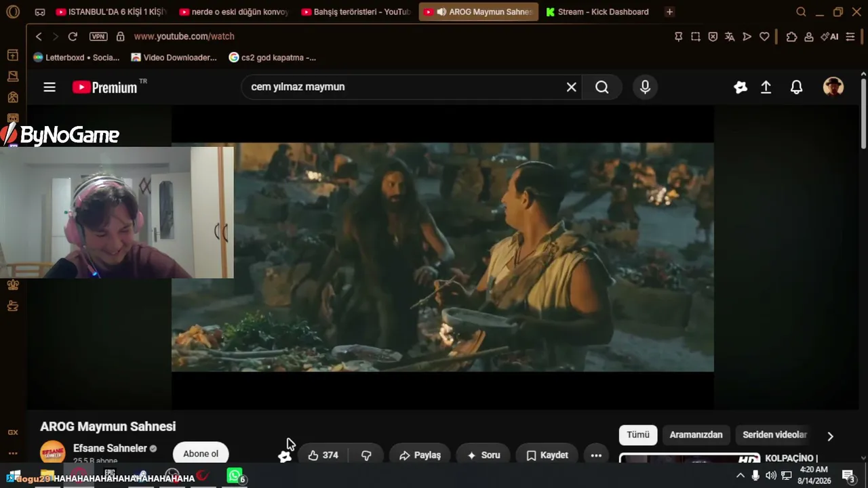The height and width of the screenshot is (488, 868).
Task: Open YouTube notifications bell
Action: tap(797, 87)
